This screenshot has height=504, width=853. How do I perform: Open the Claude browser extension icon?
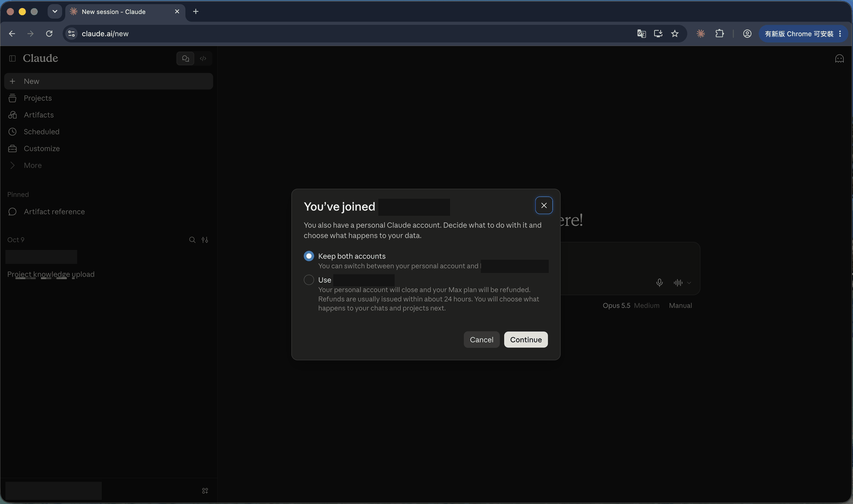(x=700, y=34)
